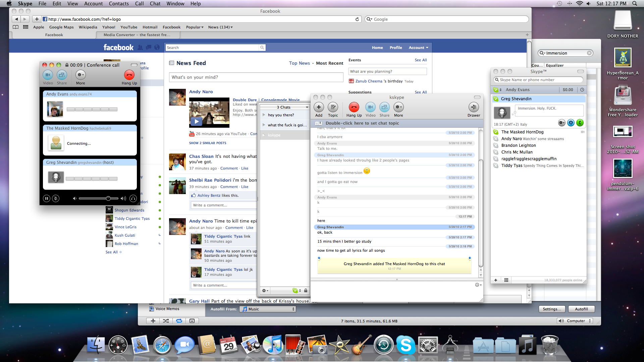The image size is (644, 362).
Task: Open dial pad in Skype contacts window
Action: click(x=506, y=280)
